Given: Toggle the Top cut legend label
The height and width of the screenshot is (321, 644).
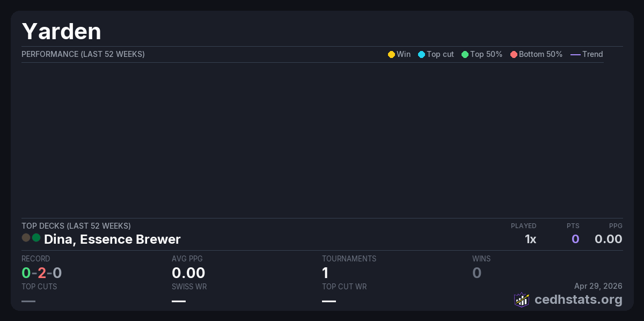Looking at the screenshot, I should click(440, 54).
